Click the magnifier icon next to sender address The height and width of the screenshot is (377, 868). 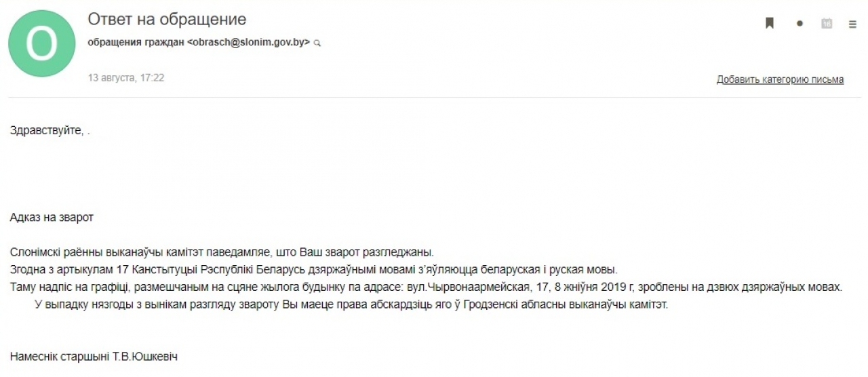317,43
